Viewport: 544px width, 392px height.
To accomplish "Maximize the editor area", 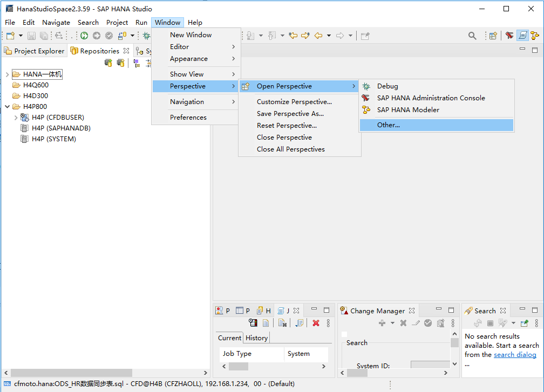I will point(535,50).
